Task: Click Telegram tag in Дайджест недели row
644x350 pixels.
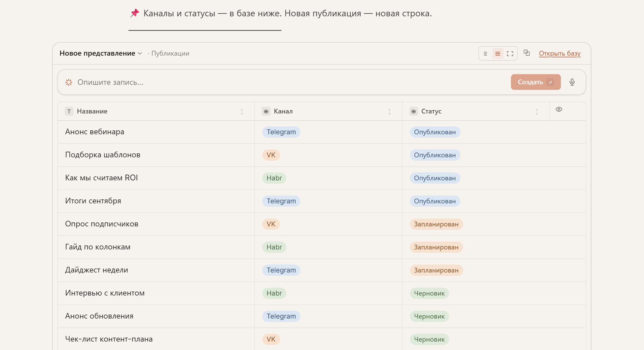Action: 281,270
